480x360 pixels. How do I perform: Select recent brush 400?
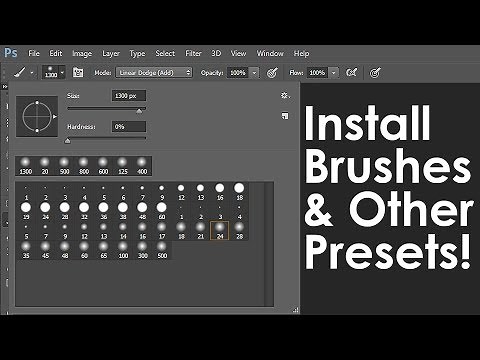(x=142, y=166)
